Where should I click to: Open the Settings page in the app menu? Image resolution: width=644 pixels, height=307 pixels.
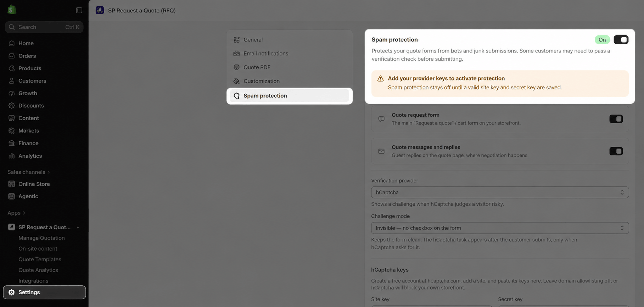point(44,292)
